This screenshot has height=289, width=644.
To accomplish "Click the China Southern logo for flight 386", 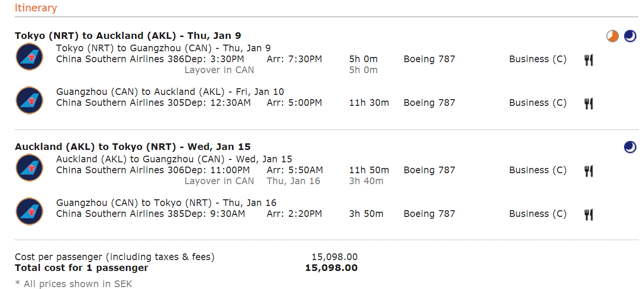I will [x=29, y=56].
